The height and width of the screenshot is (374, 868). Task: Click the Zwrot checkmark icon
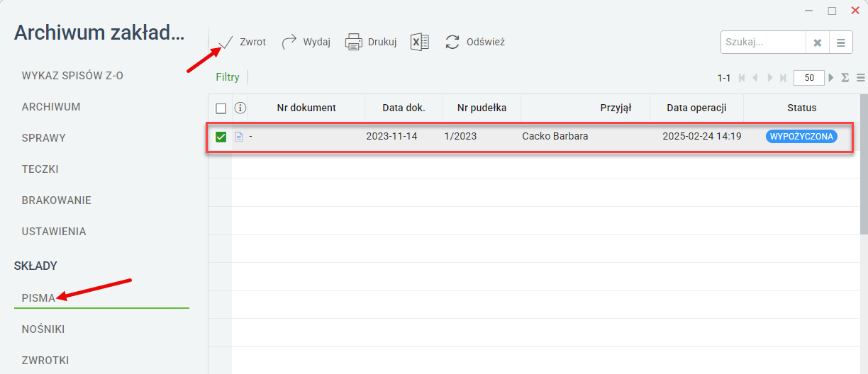pyautogui.click(x=226, y=42)
